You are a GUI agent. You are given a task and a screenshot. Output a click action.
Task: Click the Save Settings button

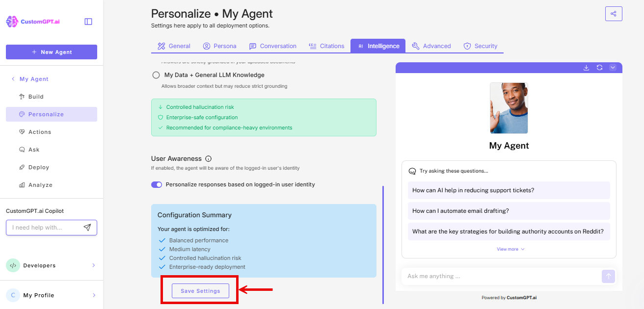[x=200, y=290]
